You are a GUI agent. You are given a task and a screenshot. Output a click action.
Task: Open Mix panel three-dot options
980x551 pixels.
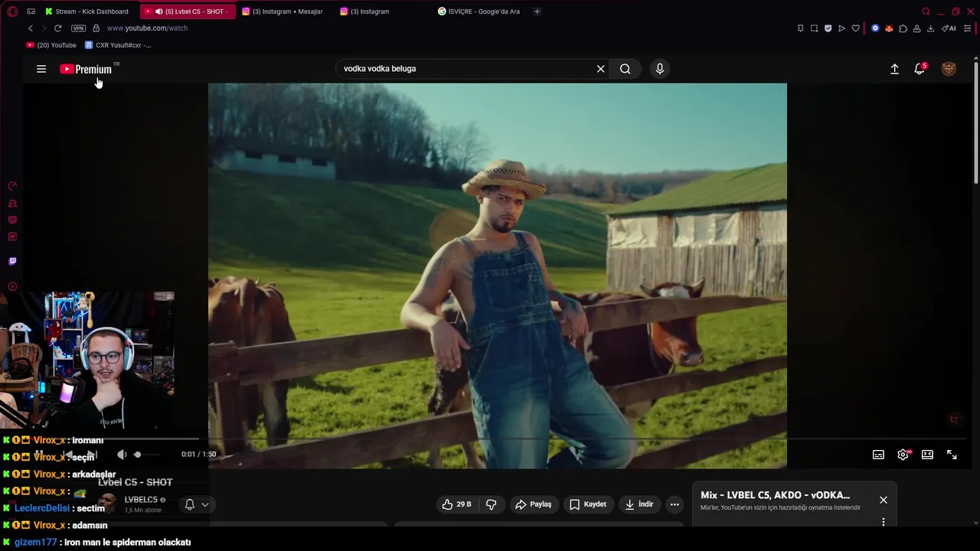884,522
